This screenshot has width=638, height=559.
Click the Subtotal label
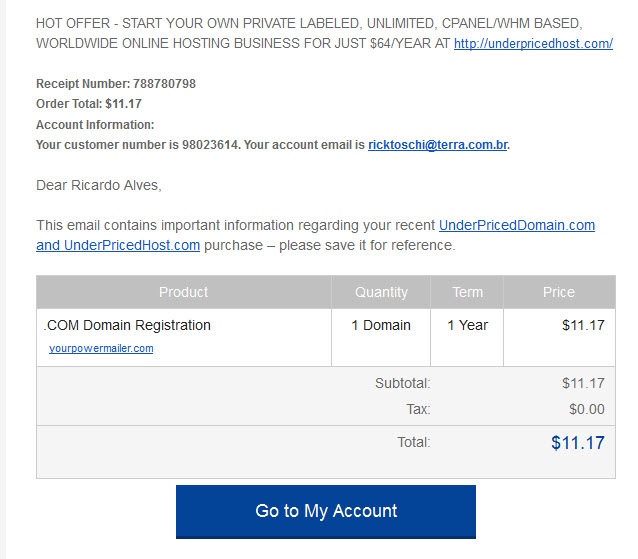pos(402,383)
